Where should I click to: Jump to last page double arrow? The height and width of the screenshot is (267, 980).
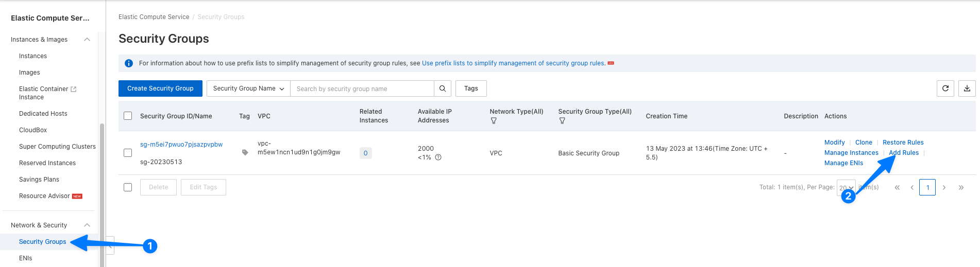(x=961, y=187)
